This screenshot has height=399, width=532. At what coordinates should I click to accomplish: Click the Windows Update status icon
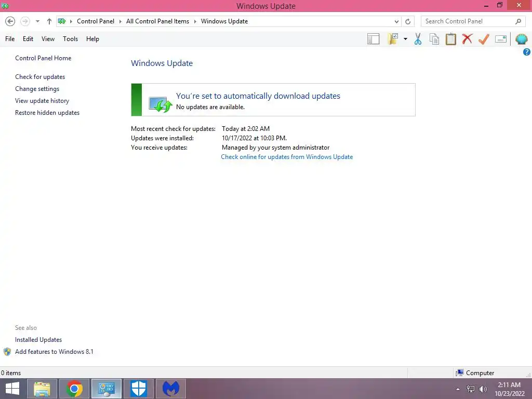pyautogui.click(x=160, y=104)
